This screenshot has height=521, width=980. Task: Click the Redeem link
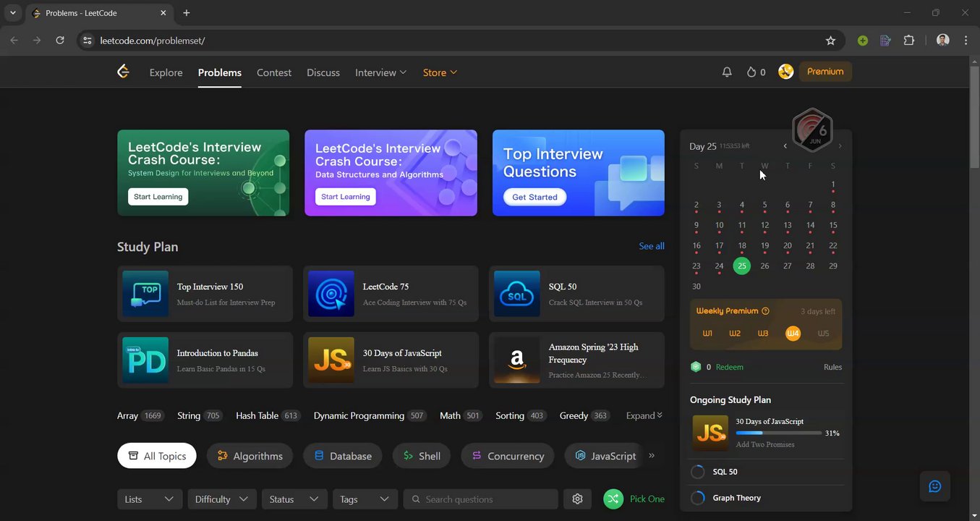point(729,367)
